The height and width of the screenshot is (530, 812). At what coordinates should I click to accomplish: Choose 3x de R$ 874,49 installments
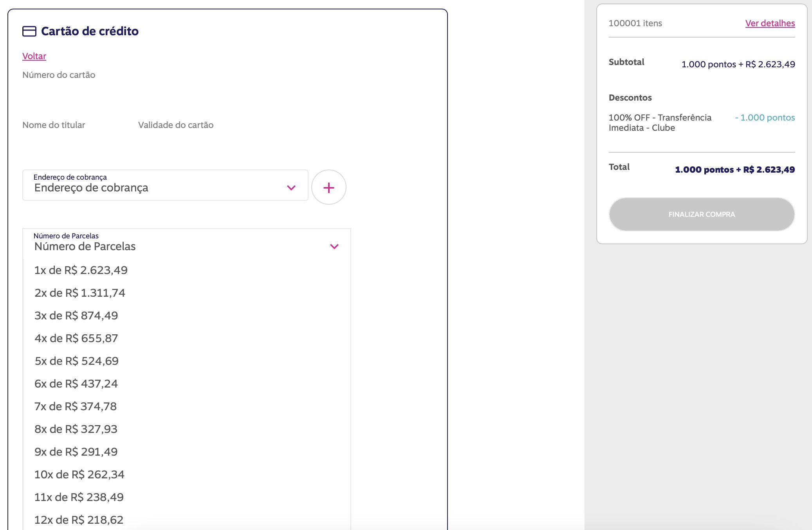tap(187, 315)
